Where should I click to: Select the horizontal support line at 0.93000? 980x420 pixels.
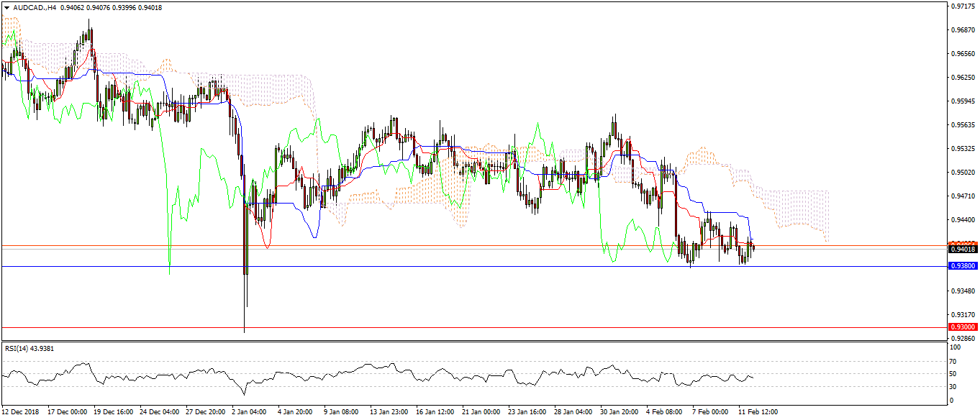[x=432, y=327]
